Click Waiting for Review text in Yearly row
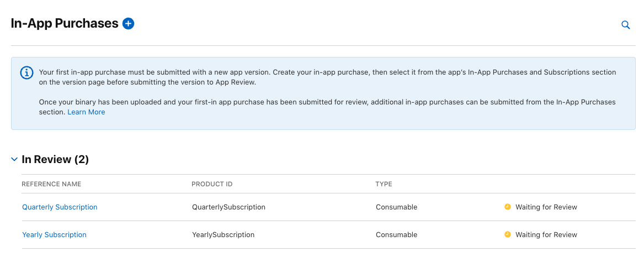The width and height of the screenshot is (644, 262). click(x=546, y=234)
